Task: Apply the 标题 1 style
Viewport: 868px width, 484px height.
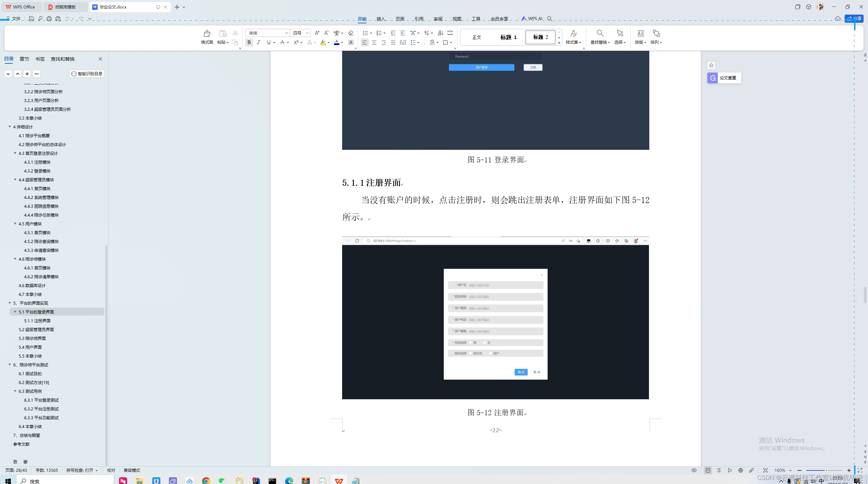Action: tap(508, 37)
